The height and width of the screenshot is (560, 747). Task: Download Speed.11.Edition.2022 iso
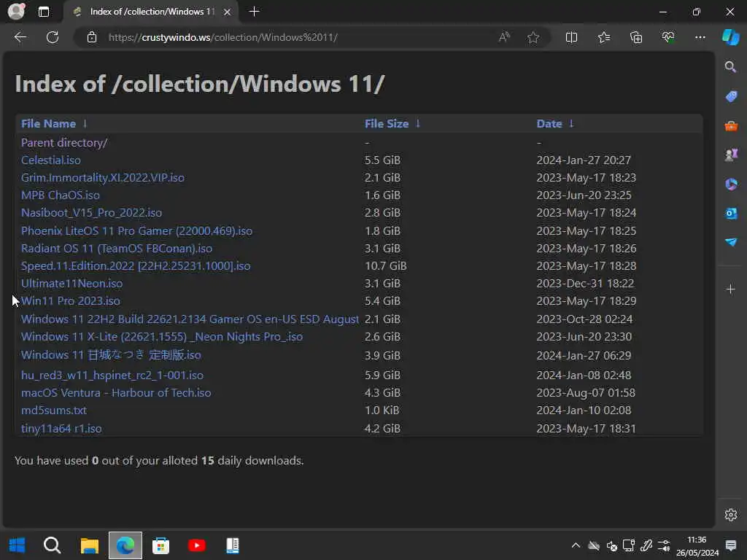click(x=136, y=266)
